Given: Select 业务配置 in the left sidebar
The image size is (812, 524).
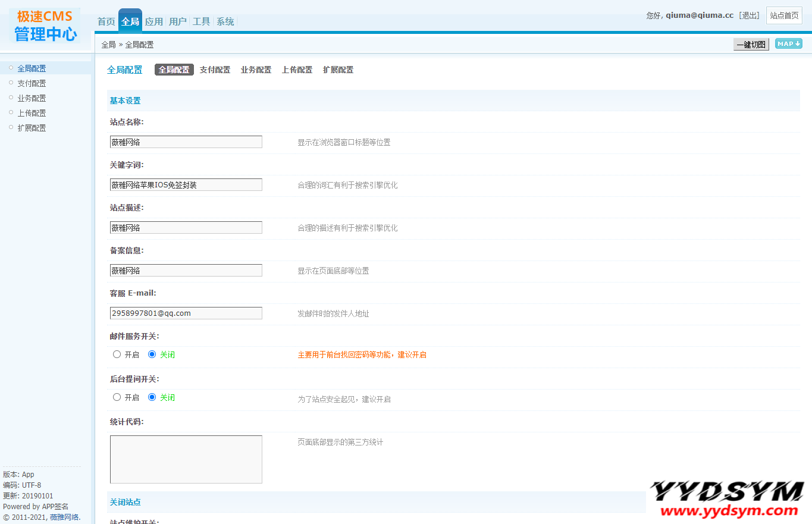Looking at the screenshot, I should 32,98.
